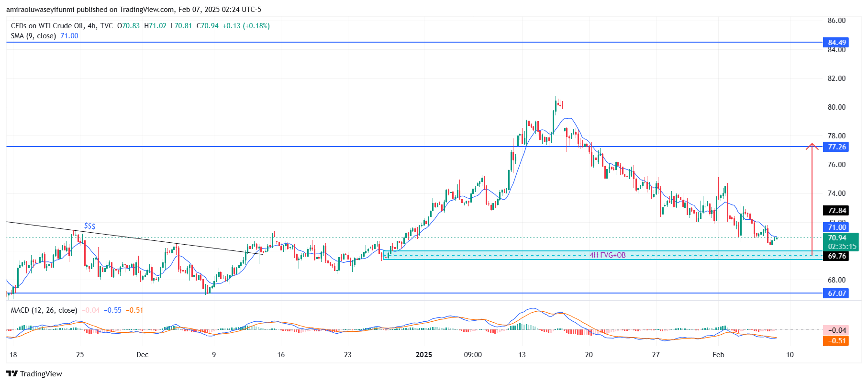868x384 pixels.
Task: Click the CFDs on WTI Crude Oil title
Action: (47, 26)
